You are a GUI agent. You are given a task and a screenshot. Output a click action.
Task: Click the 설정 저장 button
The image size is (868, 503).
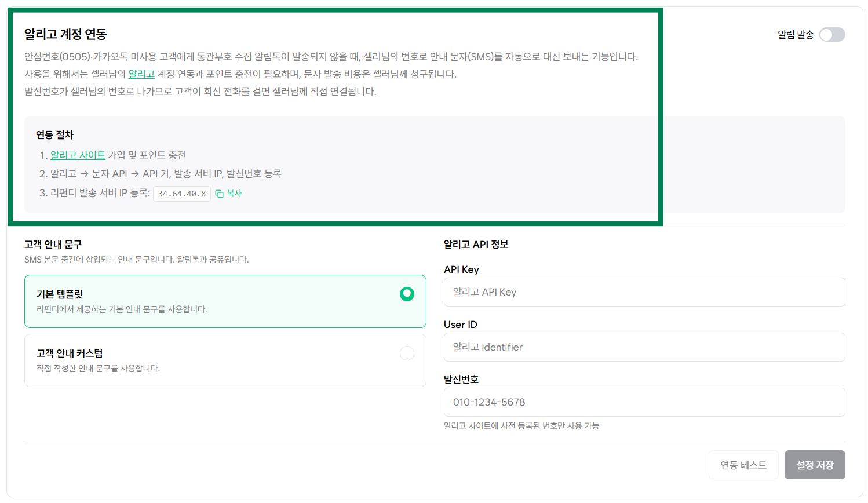click(x=815, y=465)
